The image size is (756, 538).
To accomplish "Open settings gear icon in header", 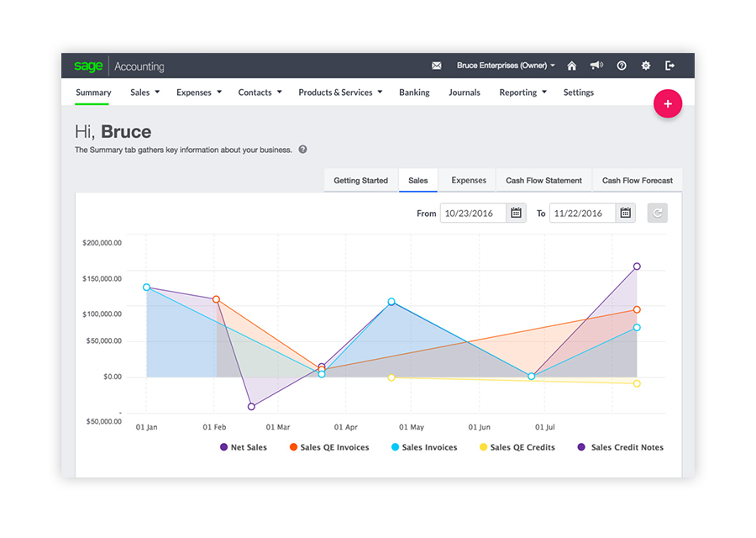I will [646, 66].
